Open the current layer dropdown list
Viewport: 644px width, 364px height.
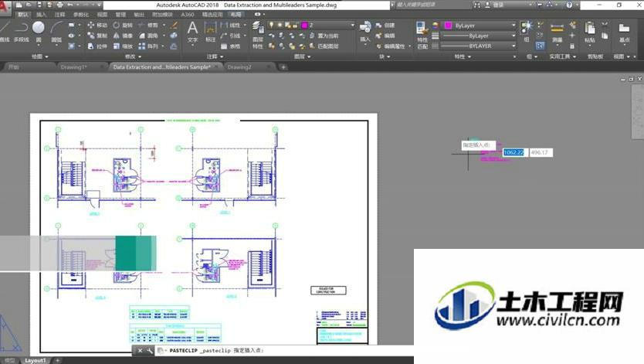click(x=352, y=25)
